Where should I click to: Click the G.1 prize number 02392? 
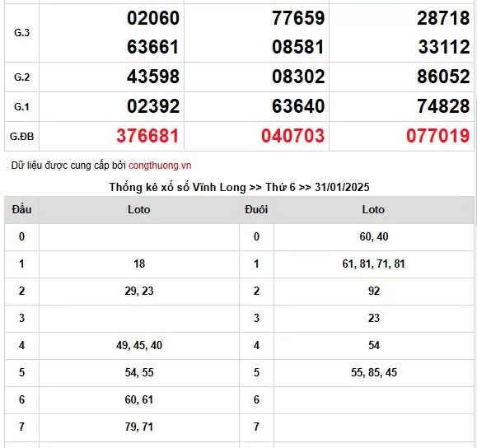point(153,106)
